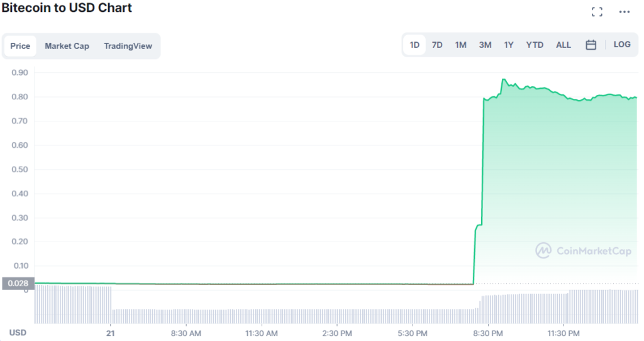Open the calendar date range picker
644x341 pixels.
591,45
